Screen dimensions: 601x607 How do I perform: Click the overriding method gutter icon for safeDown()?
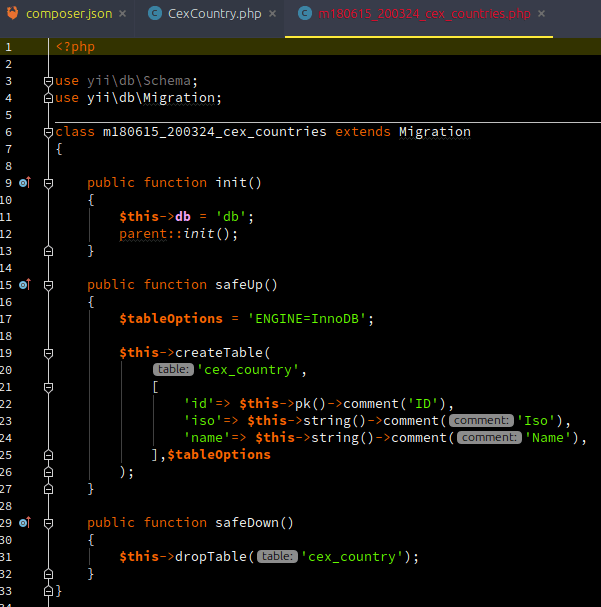click(x=25, y=523)
